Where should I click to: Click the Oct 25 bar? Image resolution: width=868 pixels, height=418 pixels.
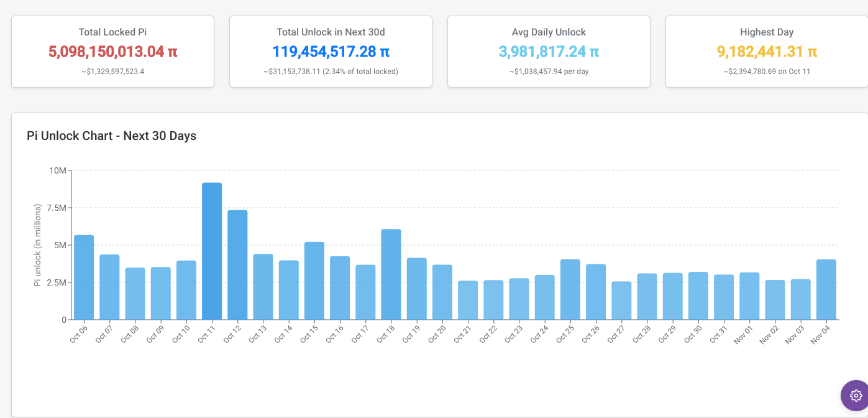[570, 289]
